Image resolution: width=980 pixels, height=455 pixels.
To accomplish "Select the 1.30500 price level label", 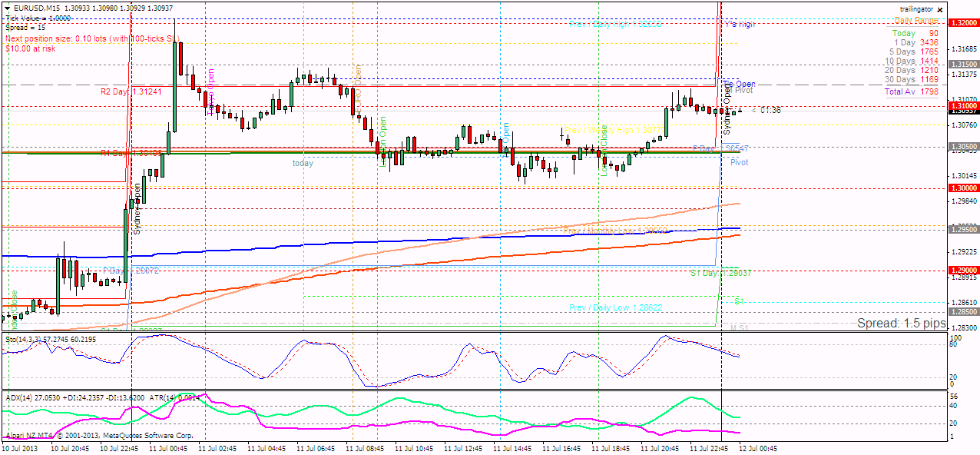I will (x=962, y=146).
